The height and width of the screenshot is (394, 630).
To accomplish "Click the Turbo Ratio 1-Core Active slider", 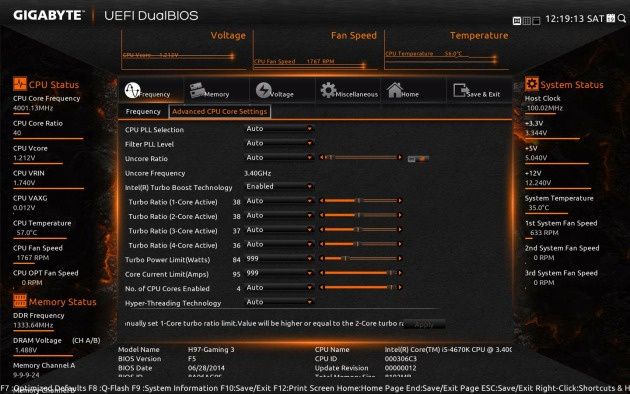I will [361, 200].
